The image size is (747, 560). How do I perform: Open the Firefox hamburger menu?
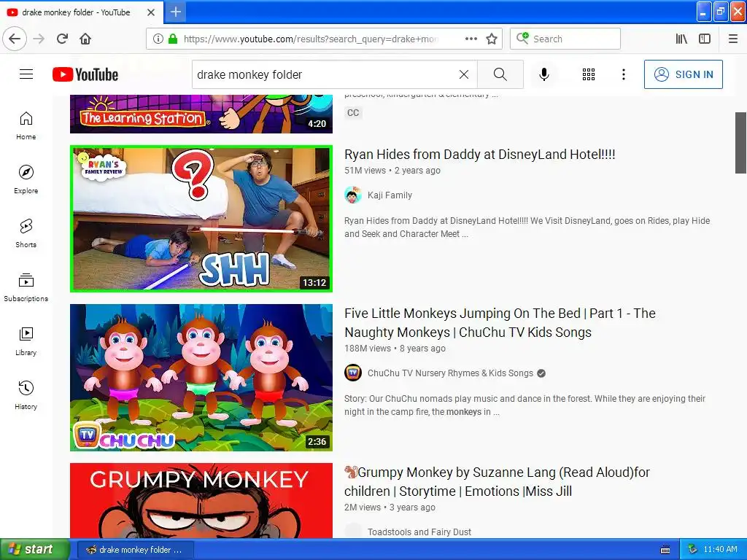pos(732,39)
